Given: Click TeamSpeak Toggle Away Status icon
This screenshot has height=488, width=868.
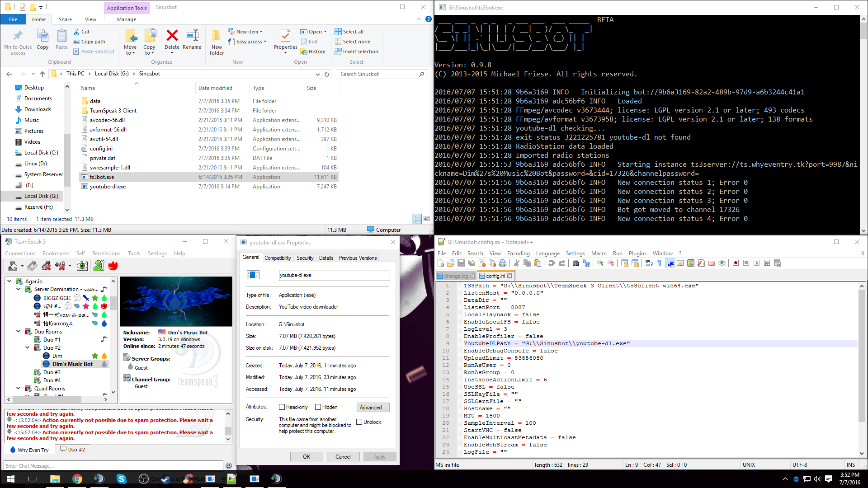Looking at the screenshot, I should [x=13, y=266].
